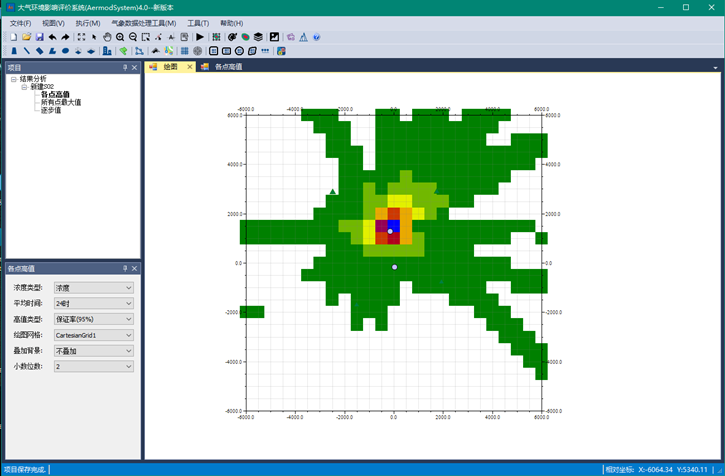725x476 pixels.
Task: Click the blue Help question icon
Action: click(x=316, y=37)
